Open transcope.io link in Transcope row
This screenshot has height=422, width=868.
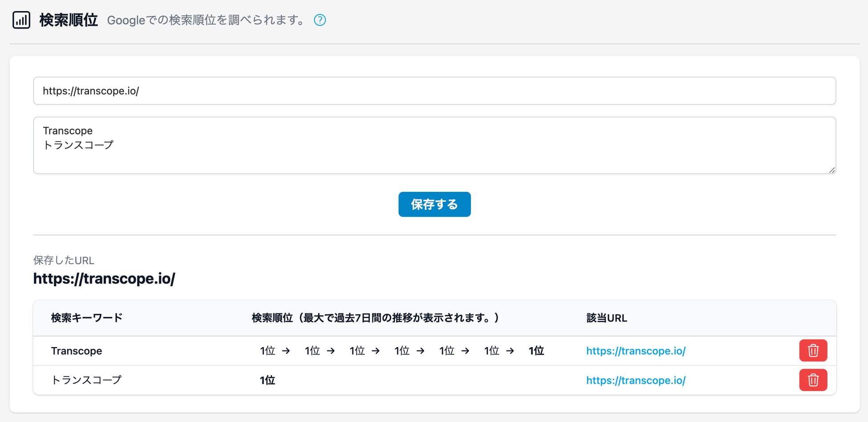click(x=636, y=351)
